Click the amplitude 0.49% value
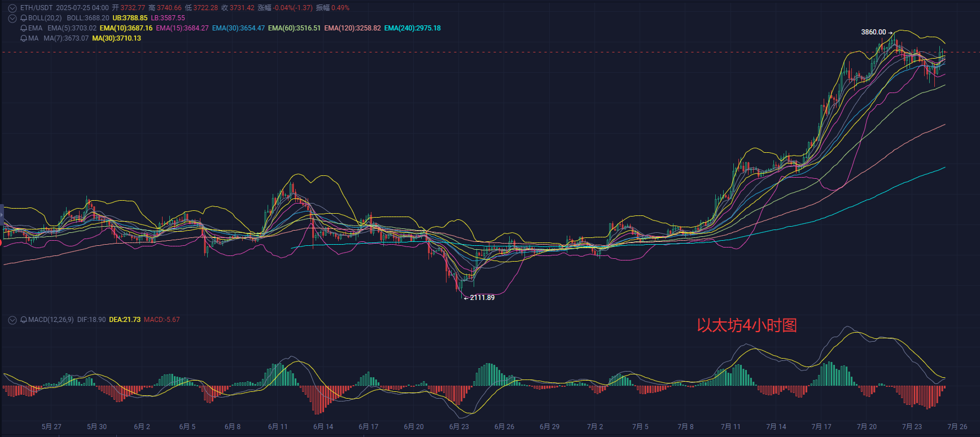This screenshot has height=437, width=980. 340,8
